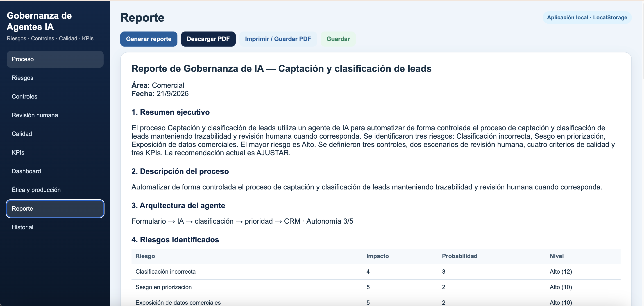The height and width of the screenshot is (306, 644).
Task: Click the Aplicación local · LocalStorage badge
Action: 587,18
